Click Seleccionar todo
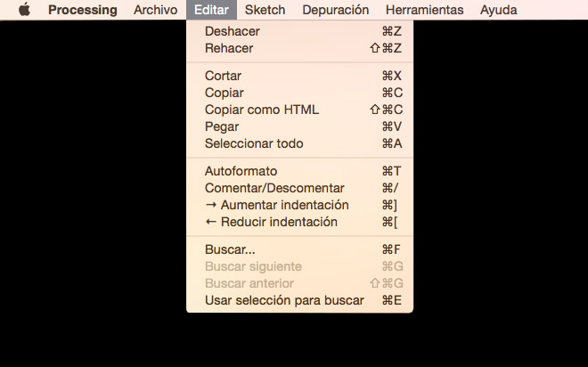The height and width of the screenshot is (367, 588). point(254,143)
